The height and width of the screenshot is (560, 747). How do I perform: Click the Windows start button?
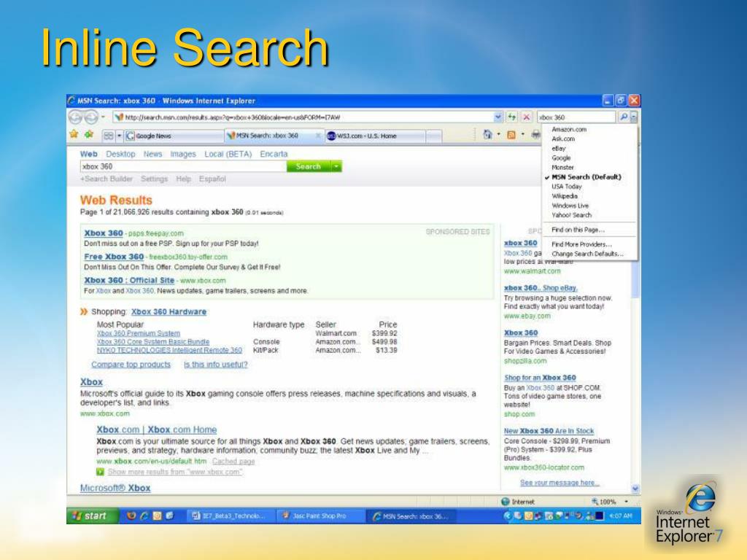click(92, 516)
